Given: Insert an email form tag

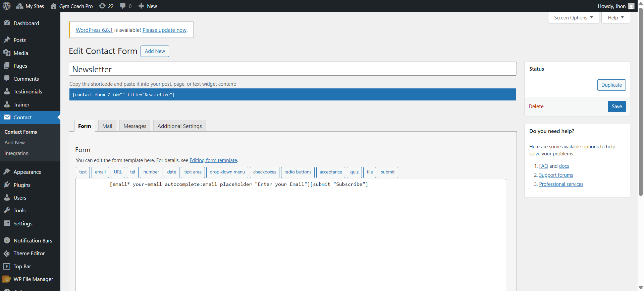Looking at the screenshot, I should (x=100, y=172).
